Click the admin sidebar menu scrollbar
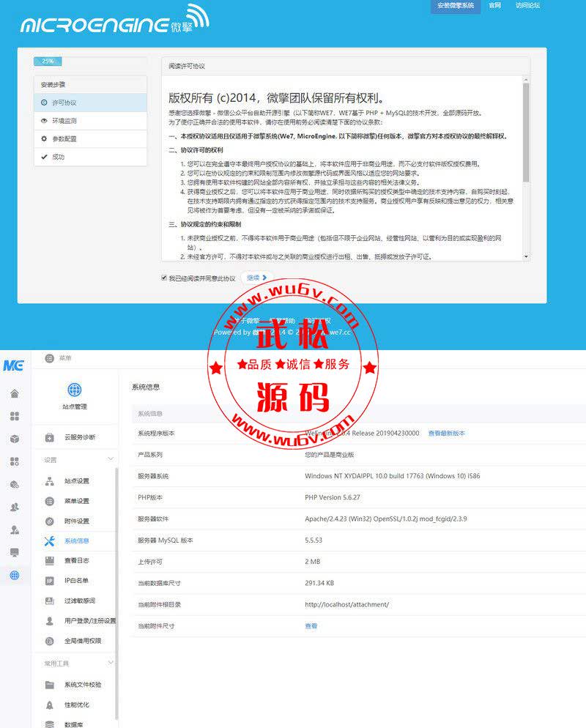 (x=116, y=594)
